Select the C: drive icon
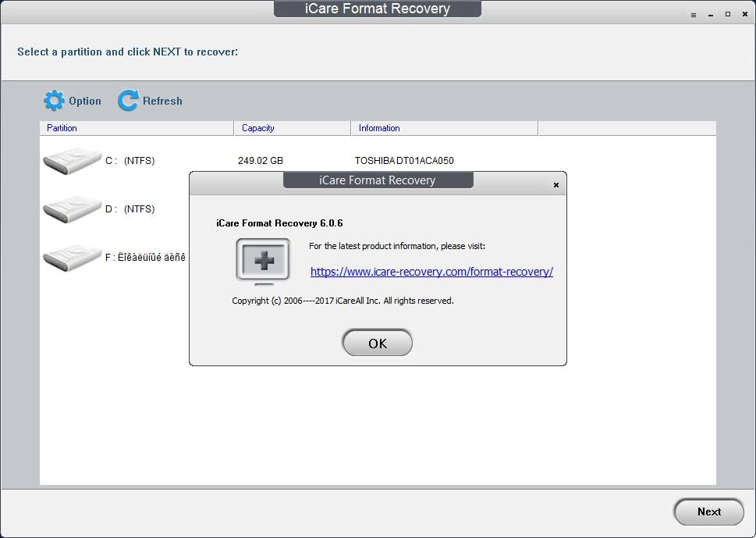Image resolution: width=756 pixels, height=538 pixels. [73, 161]
